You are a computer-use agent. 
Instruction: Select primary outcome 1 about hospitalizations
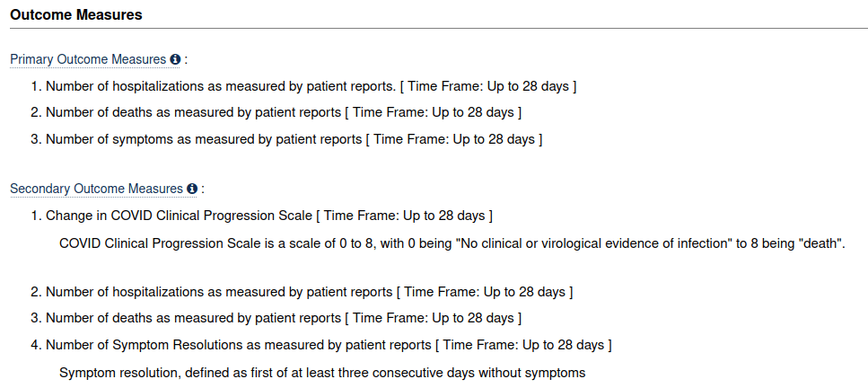pyautogui.click(x=304, y=87)
